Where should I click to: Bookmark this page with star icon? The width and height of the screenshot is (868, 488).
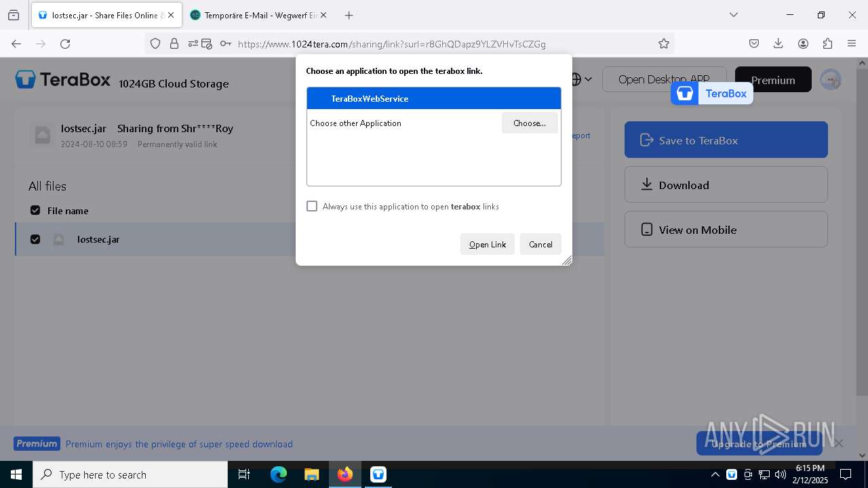point(664,43)
